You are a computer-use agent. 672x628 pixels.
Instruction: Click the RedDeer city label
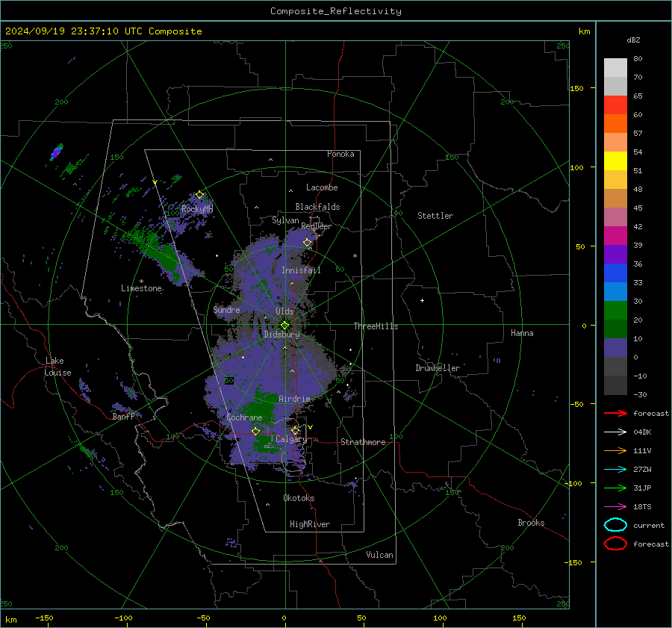pos(317,226)
